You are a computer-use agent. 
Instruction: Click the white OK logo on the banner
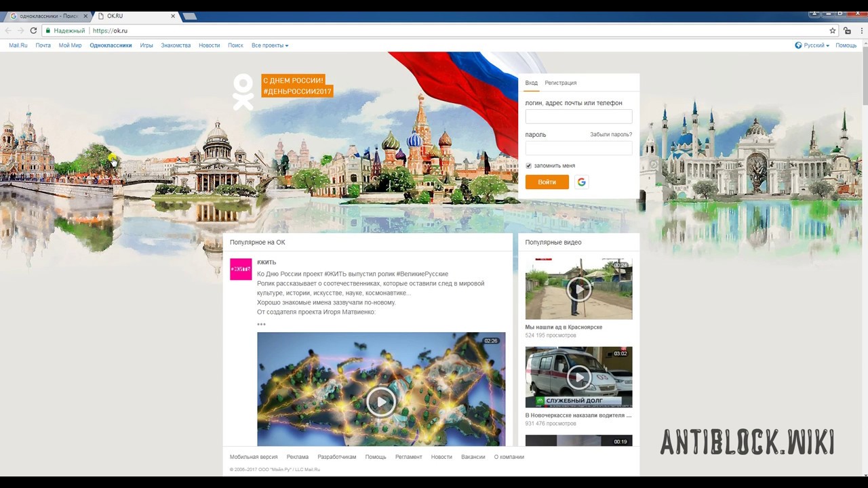tap(243, 92)
